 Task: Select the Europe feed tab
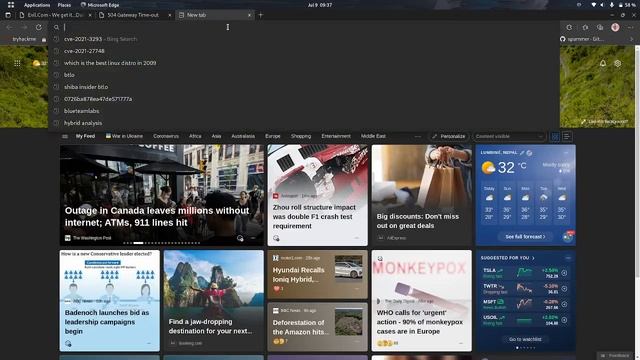point(273,136)
